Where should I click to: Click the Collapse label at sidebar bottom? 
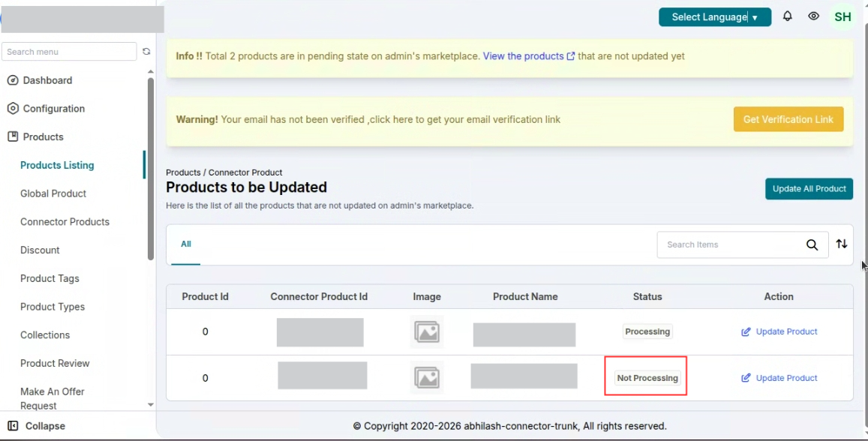46,426
